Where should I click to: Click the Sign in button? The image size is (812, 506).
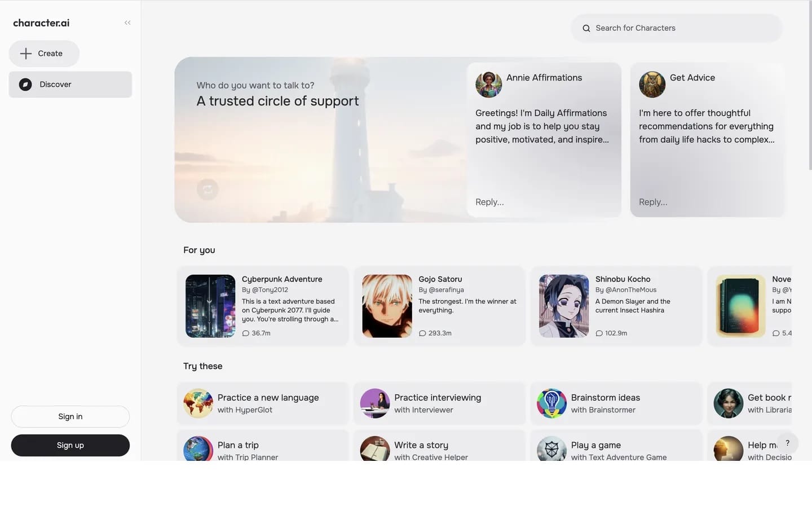pos(70,416)
